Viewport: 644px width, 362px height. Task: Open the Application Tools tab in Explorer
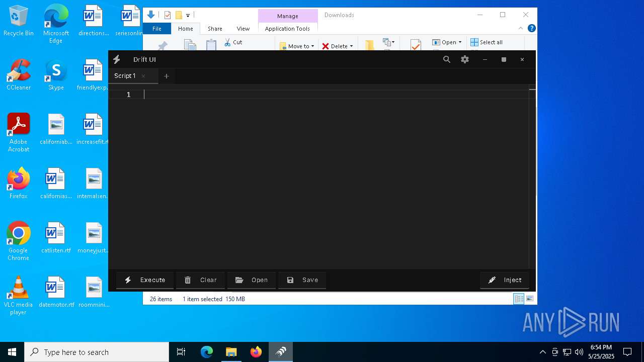pos(287,29)
